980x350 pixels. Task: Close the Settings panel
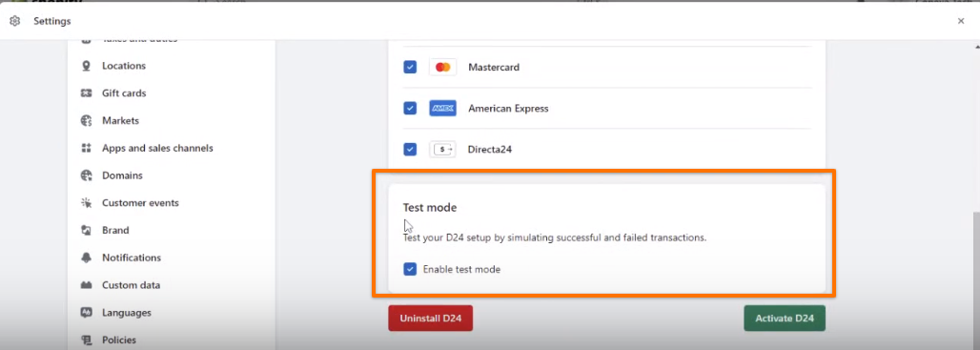click(x=961, y=21)
